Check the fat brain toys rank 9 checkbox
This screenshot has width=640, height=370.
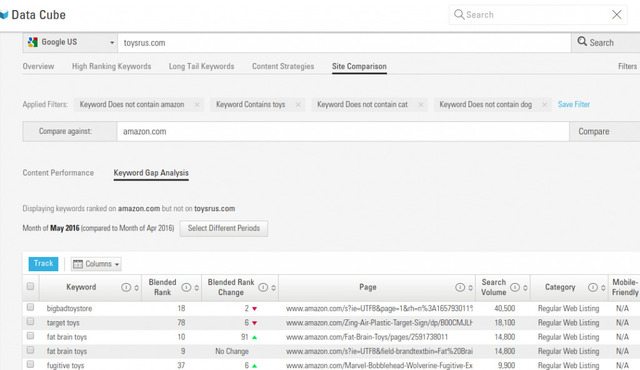(30, 350)
